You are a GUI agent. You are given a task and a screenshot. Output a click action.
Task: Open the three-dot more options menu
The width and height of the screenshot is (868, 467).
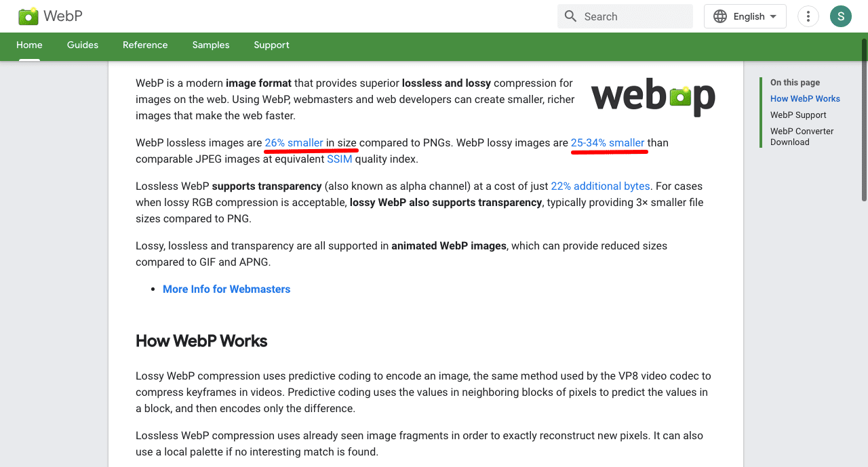point(808,16)
